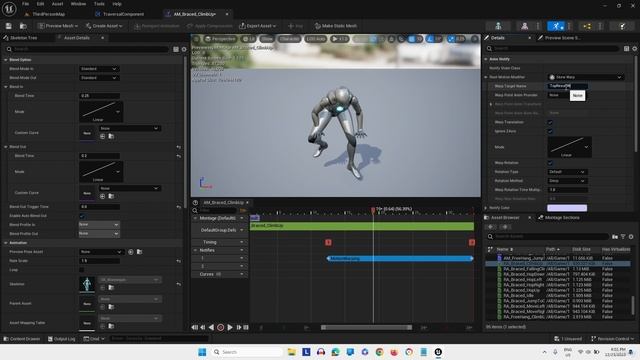
Task: Toggle the Warp Translation checkbox
Action: [550, 122]
